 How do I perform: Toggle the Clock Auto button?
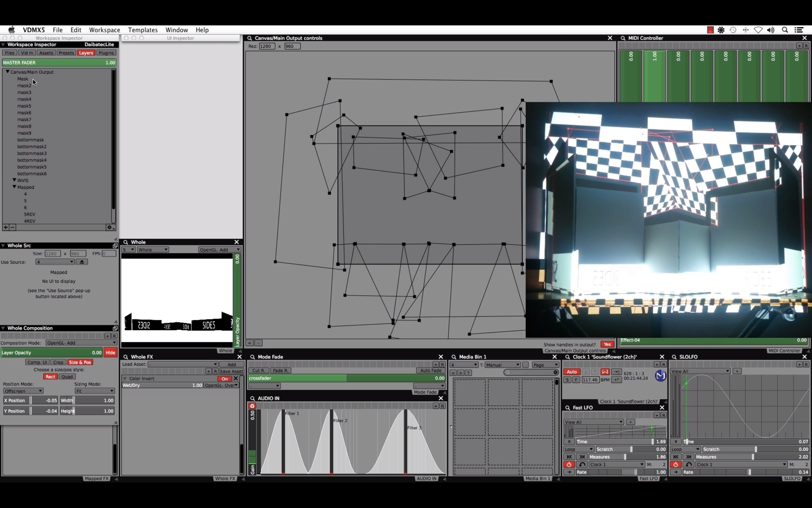[x=572, y=371]
